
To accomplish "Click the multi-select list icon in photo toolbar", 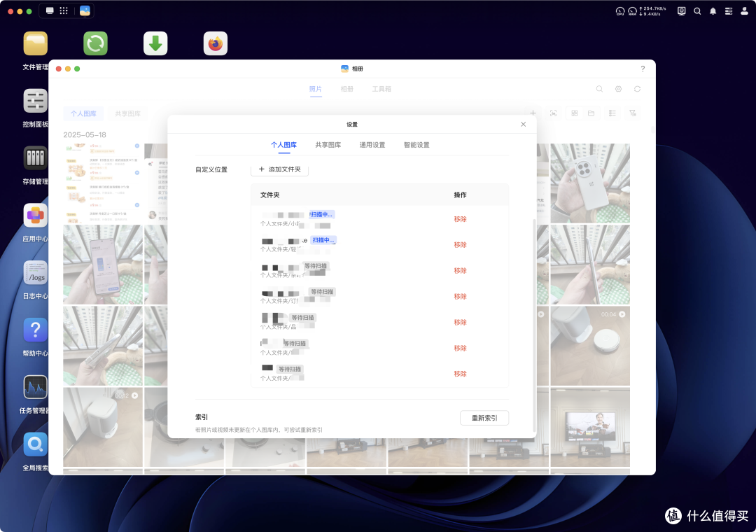I will (x=612, y=113).
